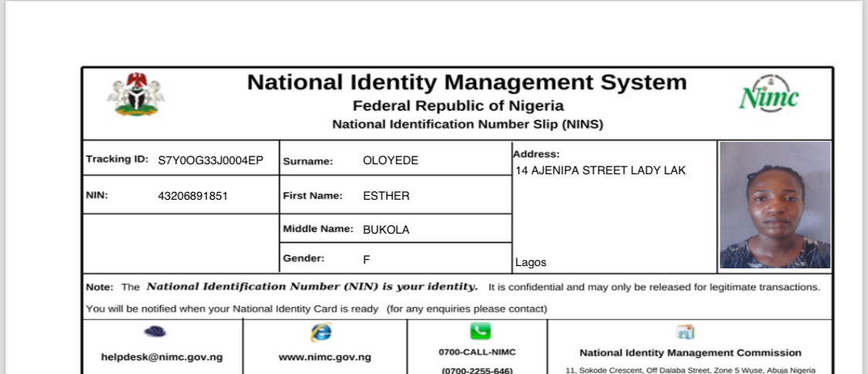The height and width of the screenshot is (374, 868).
Task: Click the Surname field value
Action: 390,160
